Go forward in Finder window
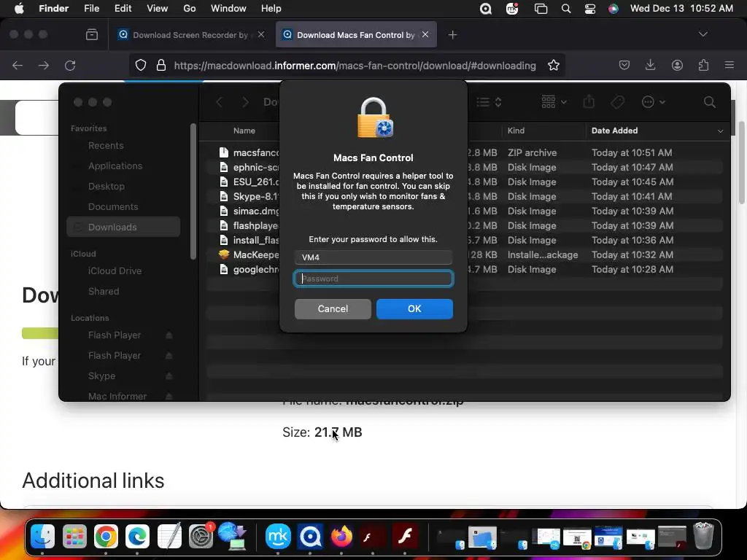Viewport: 747px width, 560px height. tap(245, 102)
